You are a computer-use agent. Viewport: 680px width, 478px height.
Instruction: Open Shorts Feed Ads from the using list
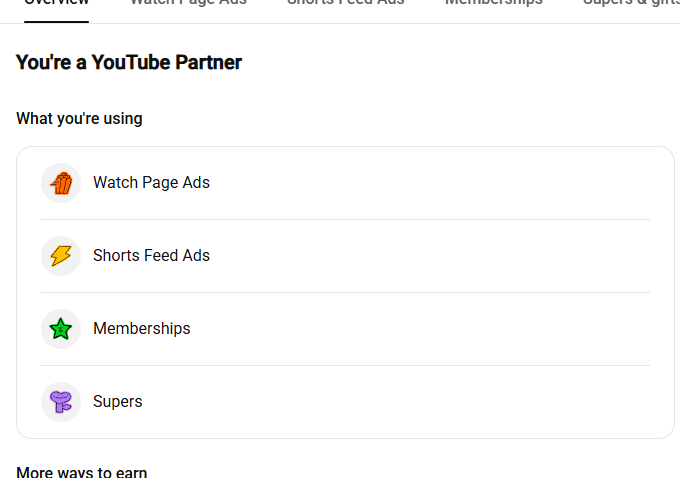pyautogui.click(x=151, y=255)
